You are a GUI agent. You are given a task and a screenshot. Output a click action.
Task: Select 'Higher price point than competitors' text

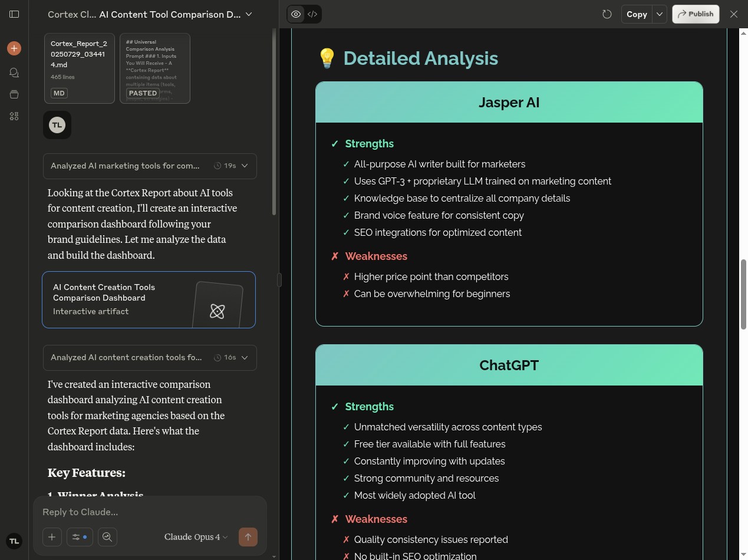tap(431, 276)
